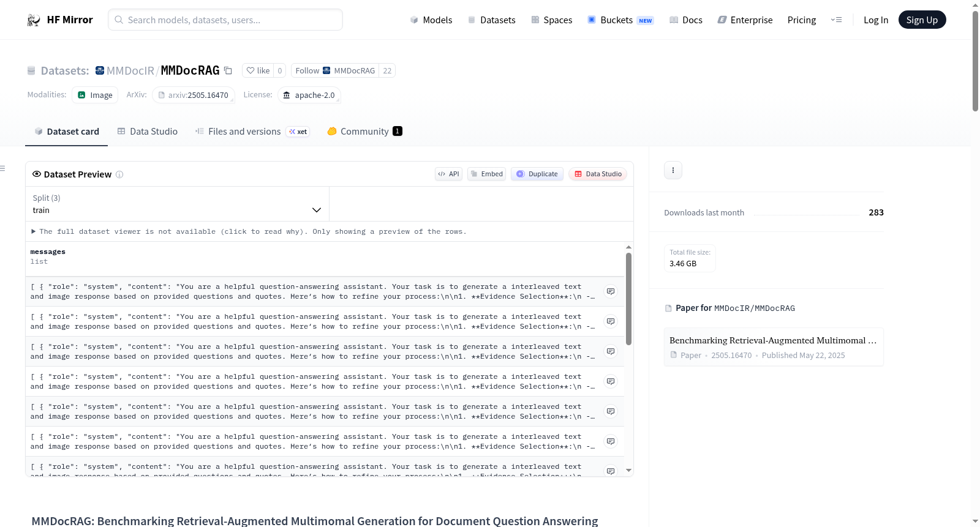Click the Log In link
Screen dimensions: 980x527
[876, 20]
